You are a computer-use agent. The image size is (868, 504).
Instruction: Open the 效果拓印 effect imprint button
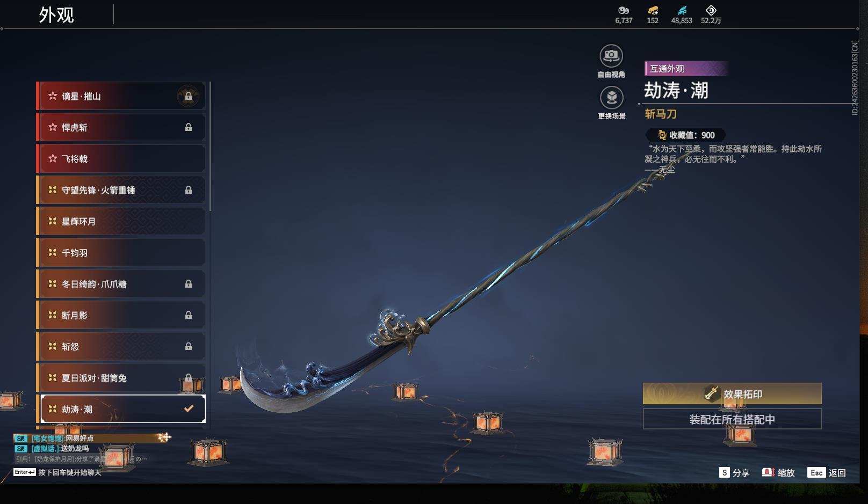pyautogui.click(x=732, y=394)
